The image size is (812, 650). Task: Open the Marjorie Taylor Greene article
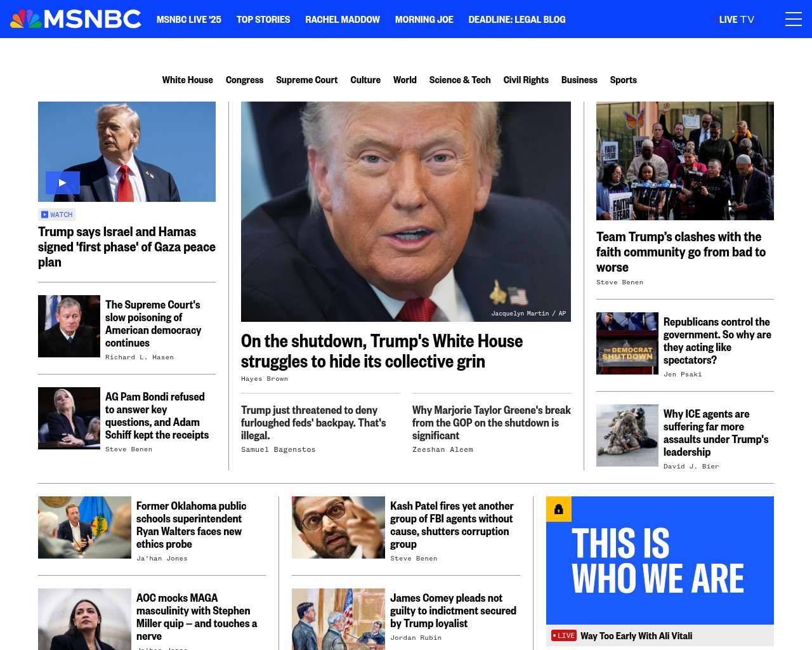click(492, 423)
